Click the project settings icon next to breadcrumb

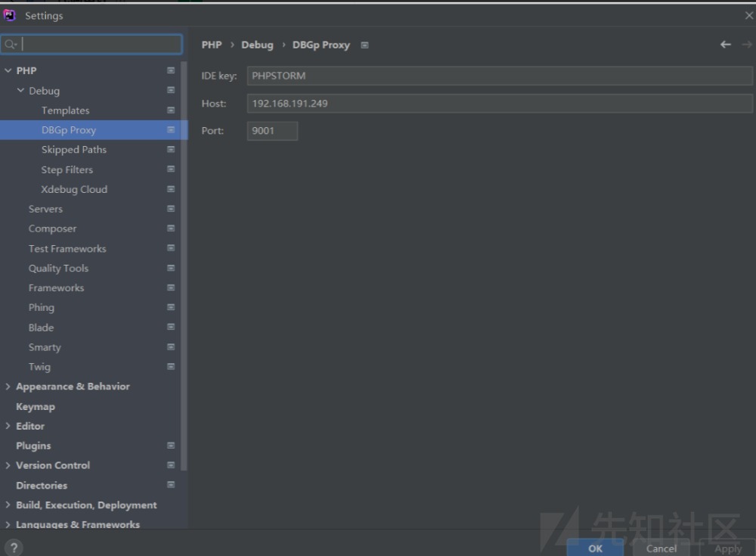tap(364, 45)
